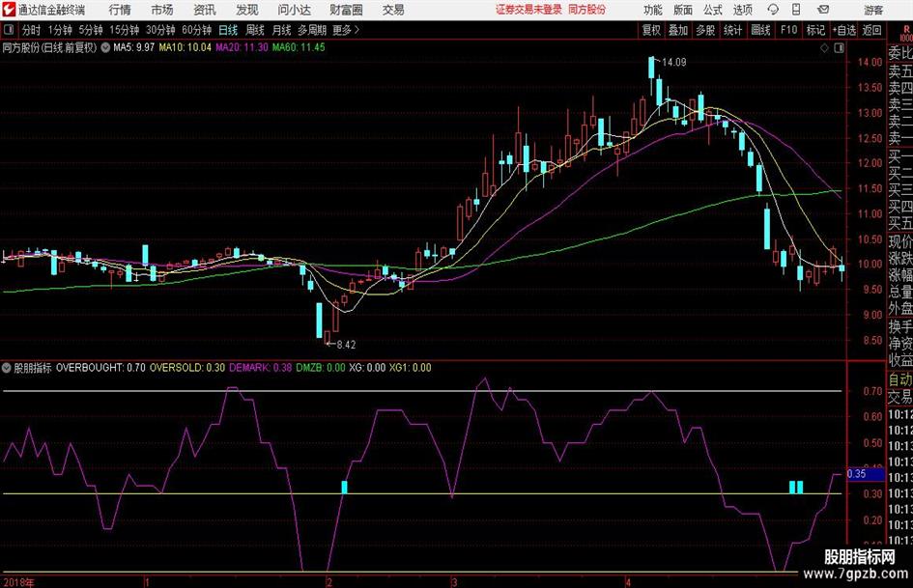
Task: Open the mobile phone icon in title bar
Action: coord(796,10)
